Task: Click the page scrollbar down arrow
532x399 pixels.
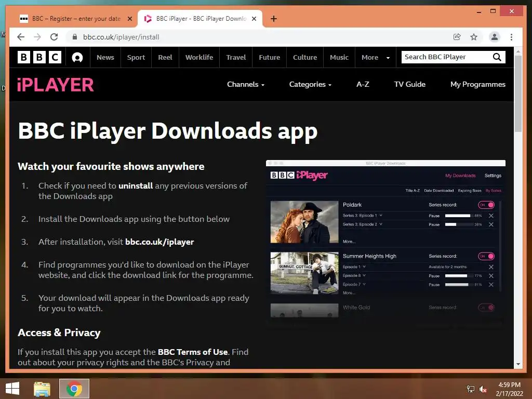Action: 518,364
